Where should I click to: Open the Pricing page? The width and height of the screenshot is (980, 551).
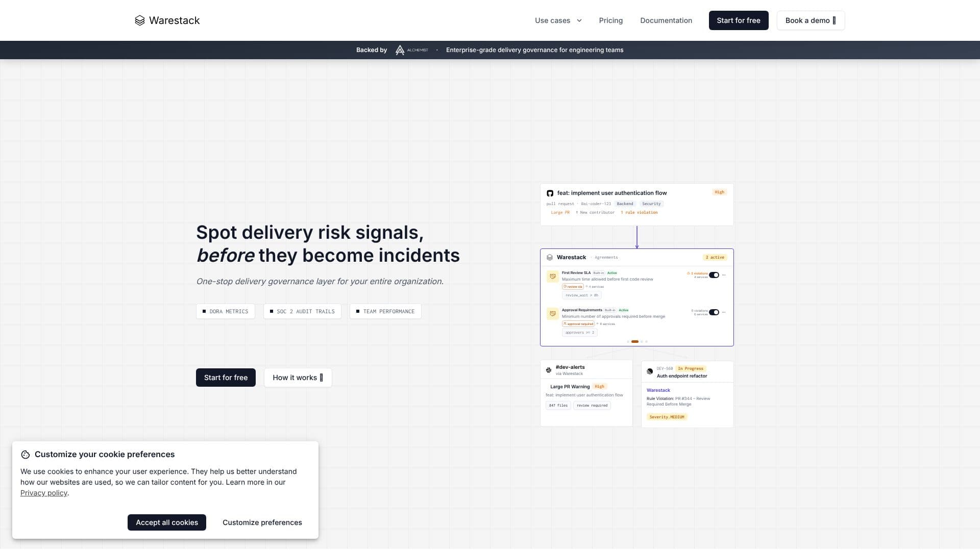pyautogui.click(x=611, y=20)
